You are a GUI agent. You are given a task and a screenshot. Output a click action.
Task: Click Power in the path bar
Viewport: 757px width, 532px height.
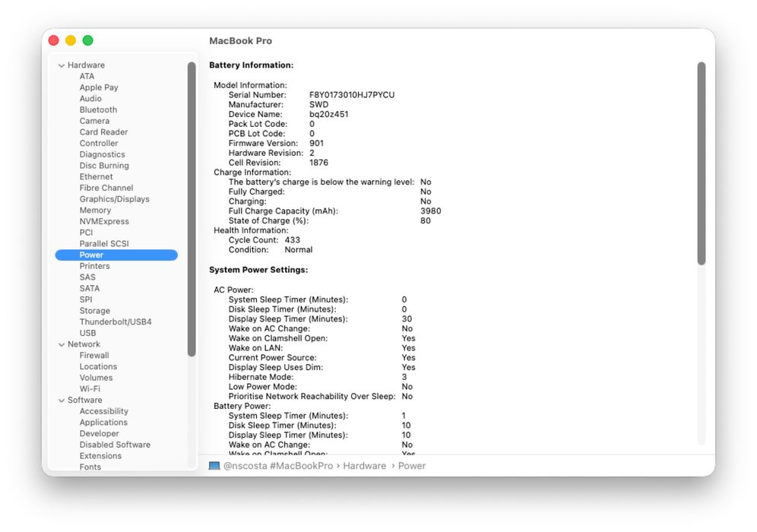pos(412,466)
